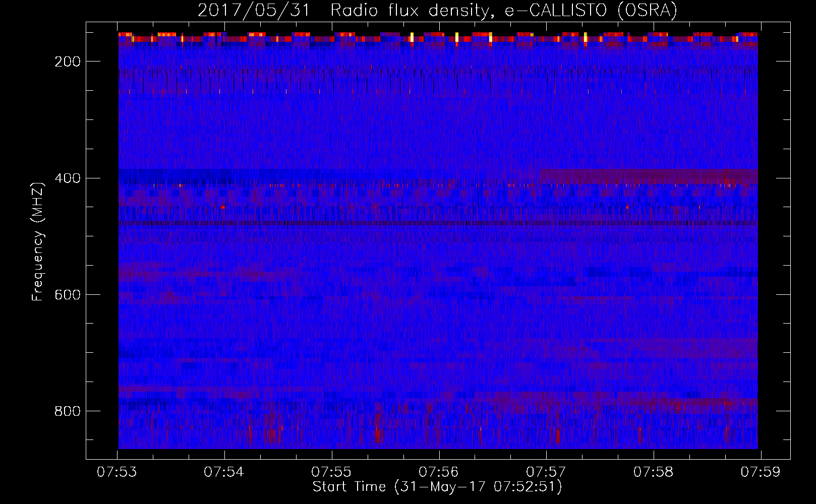Click the 07:57 time tick label
Viewport: 816px width, 504px height.
[x=546, y=472]
